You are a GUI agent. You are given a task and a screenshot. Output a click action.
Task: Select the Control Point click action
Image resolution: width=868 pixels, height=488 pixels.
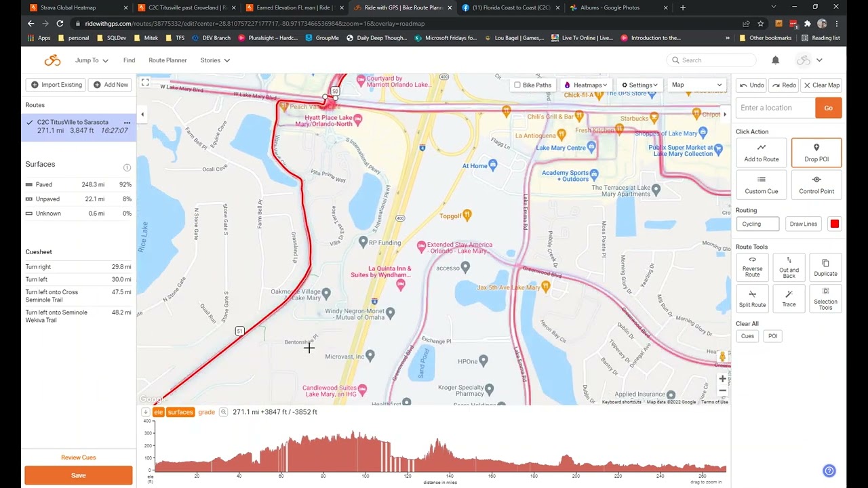[x=816, y=184]
